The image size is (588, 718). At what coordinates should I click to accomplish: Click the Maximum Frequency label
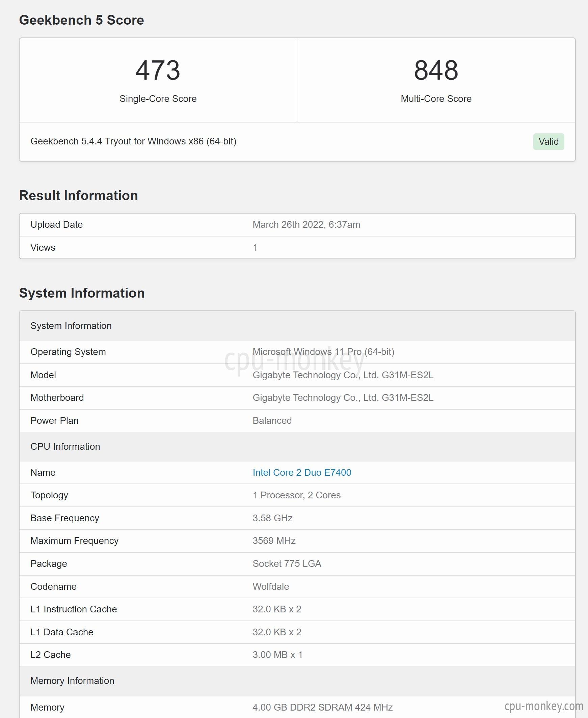click(x=74, y=541)
